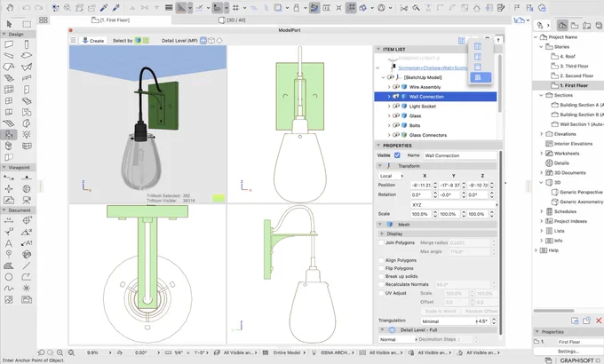Select the Arrow tool in the Toolbox

click(x=9, y=24)
